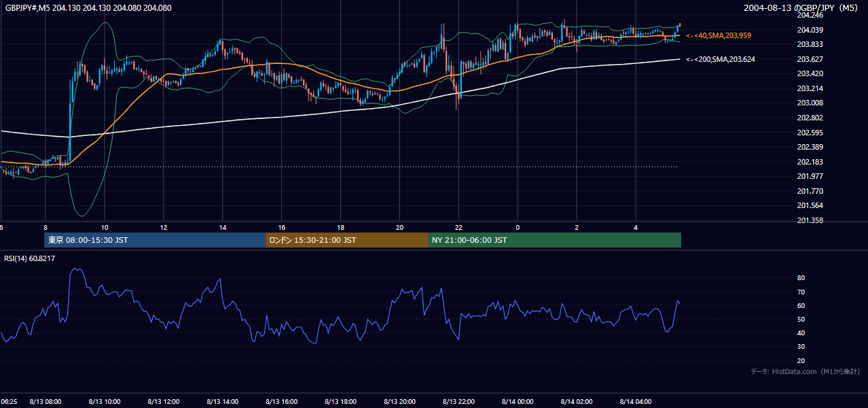
Task: Select the 40 SMA 203.959 orange label
Action: pos(719,35)
